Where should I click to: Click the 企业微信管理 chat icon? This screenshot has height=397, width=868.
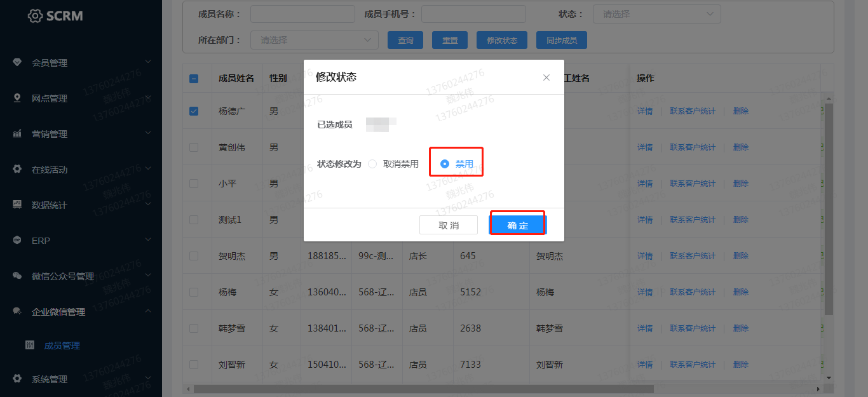17,311
